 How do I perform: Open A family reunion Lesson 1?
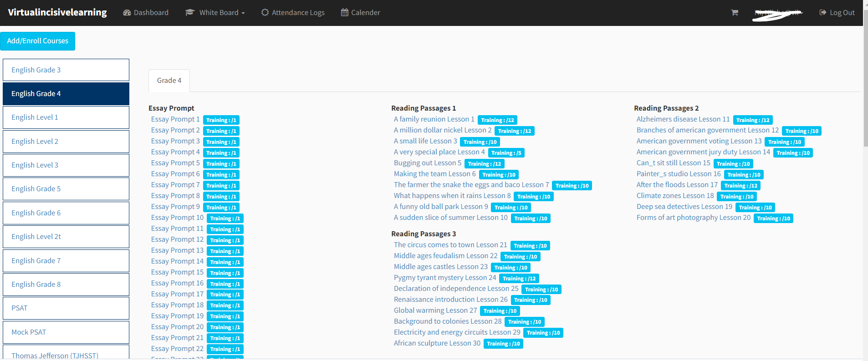coord(434,119)
